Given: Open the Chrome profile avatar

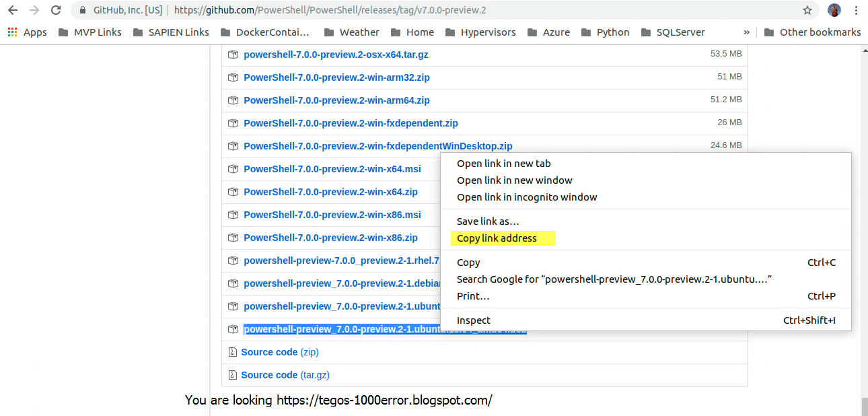Looking at the screenshot, I should (834, 10).
